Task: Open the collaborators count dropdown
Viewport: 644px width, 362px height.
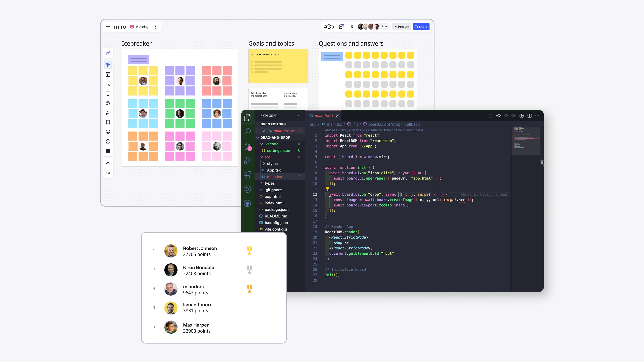Action: [384, 27]
